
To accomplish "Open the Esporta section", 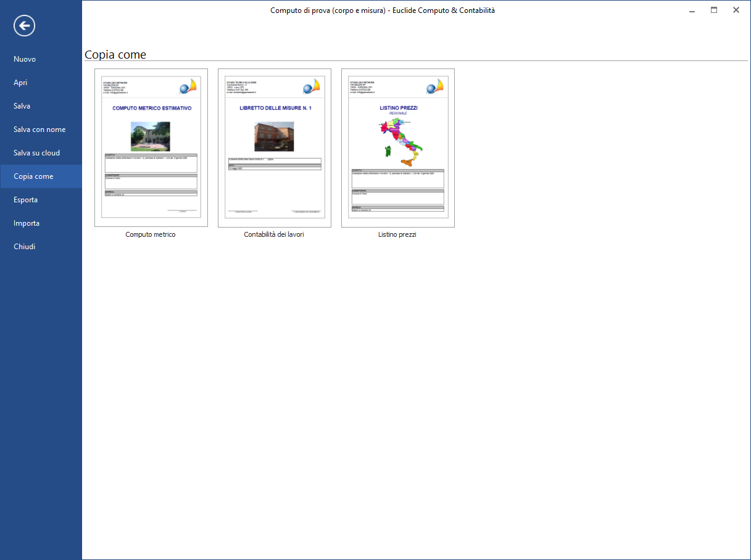I will [x=25, y=200].
